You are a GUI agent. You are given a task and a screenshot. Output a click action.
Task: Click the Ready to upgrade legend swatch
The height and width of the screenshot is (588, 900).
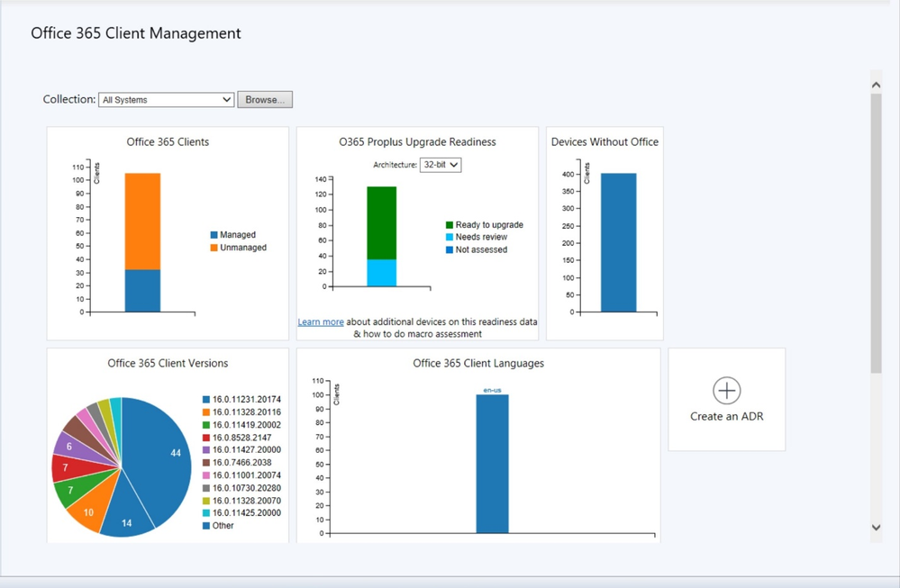[x=450, y=225]
